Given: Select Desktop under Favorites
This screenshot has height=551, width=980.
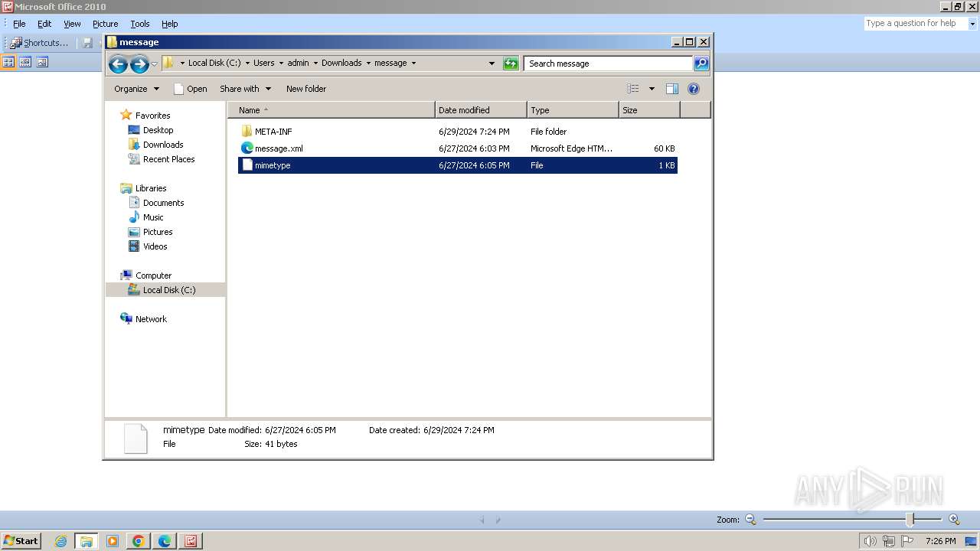Looking at the screenshot, I should point(158,130).
